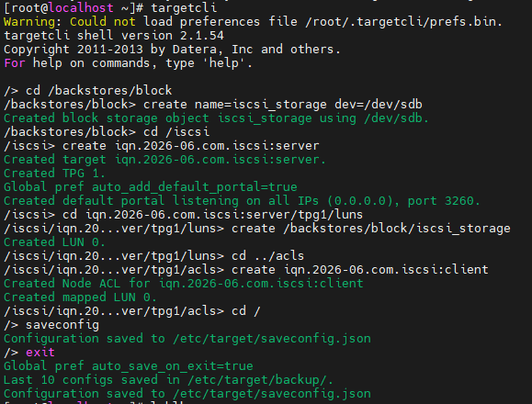Click 'targetcli shell version 2.1.54' text
The width and height of the screenshot is (532, 404).
[x=114, y=36]
